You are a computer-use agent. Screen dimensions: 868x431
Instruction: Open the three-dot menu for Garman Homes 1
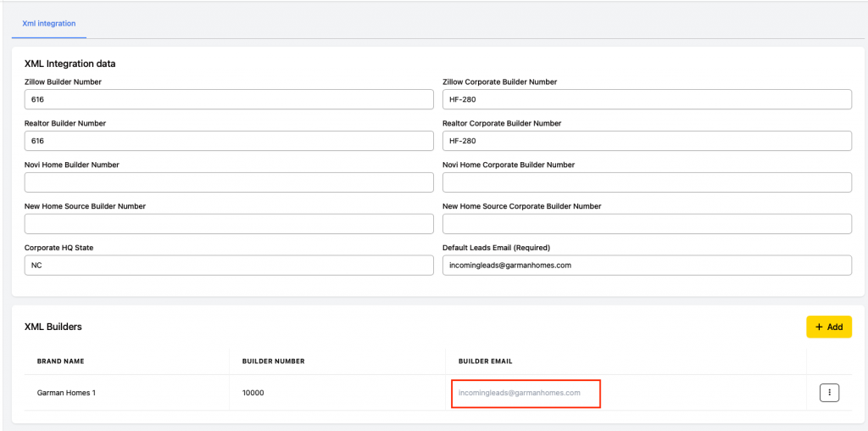[829, 392]
